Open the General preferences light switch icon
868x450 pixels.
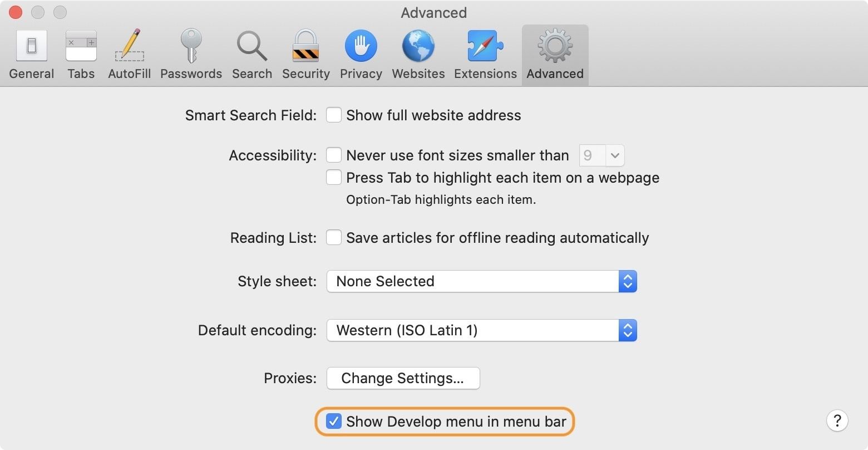(31, 46)
